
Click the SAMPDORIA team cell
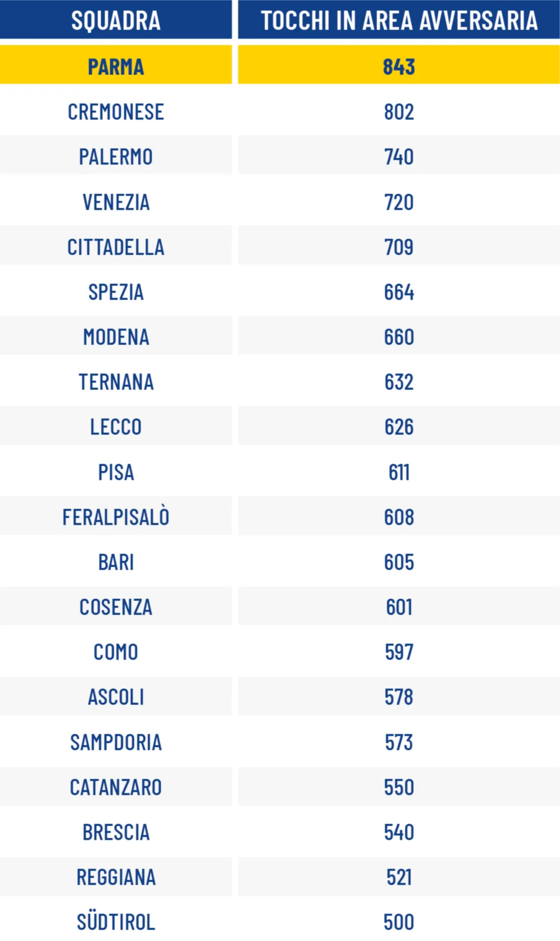tap(116, 741)
